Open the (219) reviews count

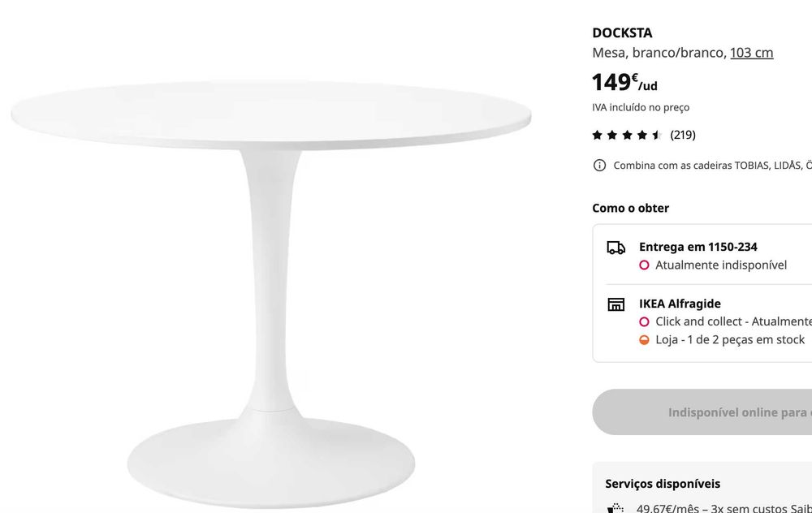click(x=683, y=135)
